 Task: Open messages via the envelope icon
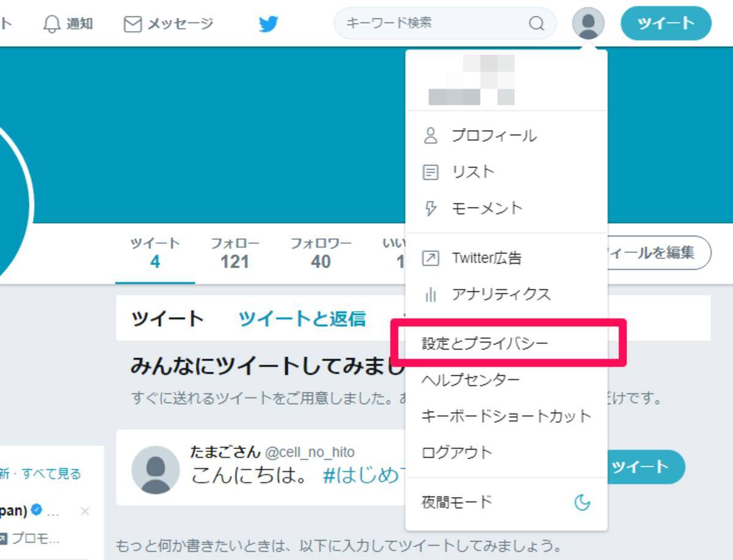(x=133, y=24)
